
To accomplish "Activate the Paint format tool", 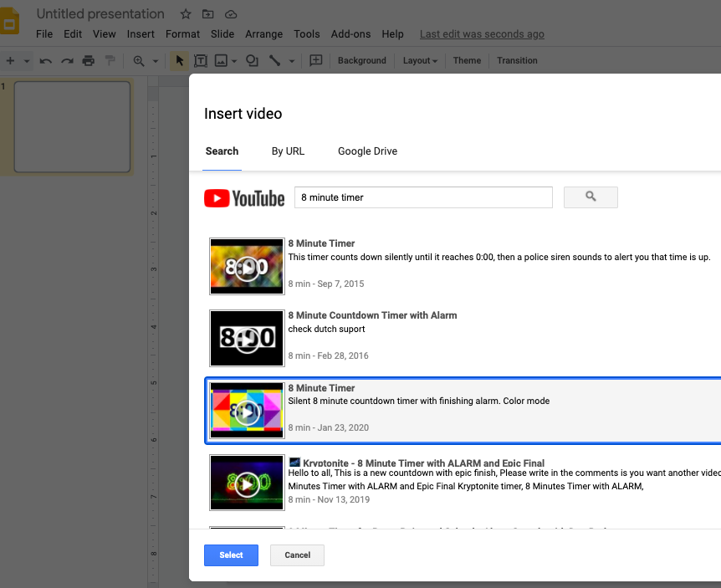I will click(110, 61).
